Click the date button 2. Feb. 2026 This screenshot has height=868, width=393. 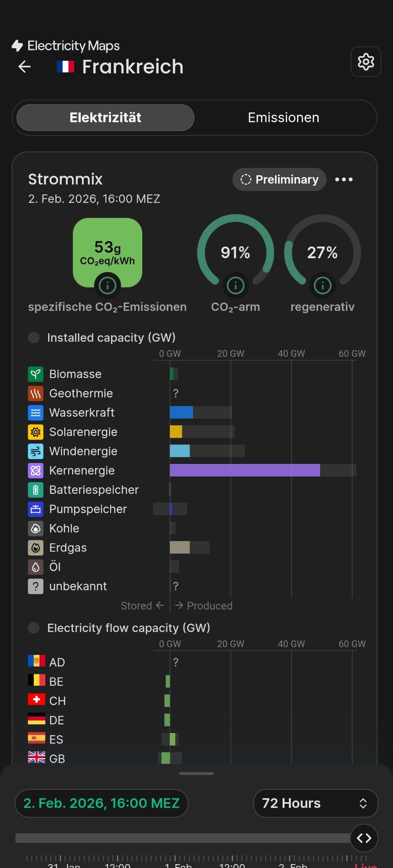click(x=102, y=803)
